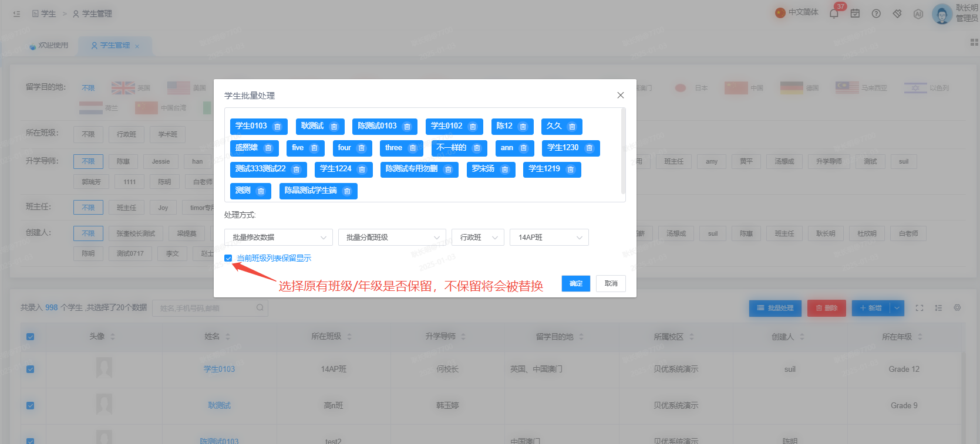Click the student list scrollbar in dialog
Image resolution: width=980 pixels, height=444 pixels.
coord(623,151)
